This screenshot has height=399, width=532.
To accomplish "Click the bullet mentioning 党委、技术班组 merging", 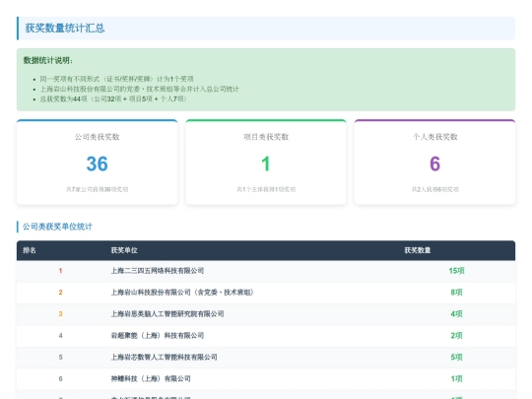I will pos(140,89).
